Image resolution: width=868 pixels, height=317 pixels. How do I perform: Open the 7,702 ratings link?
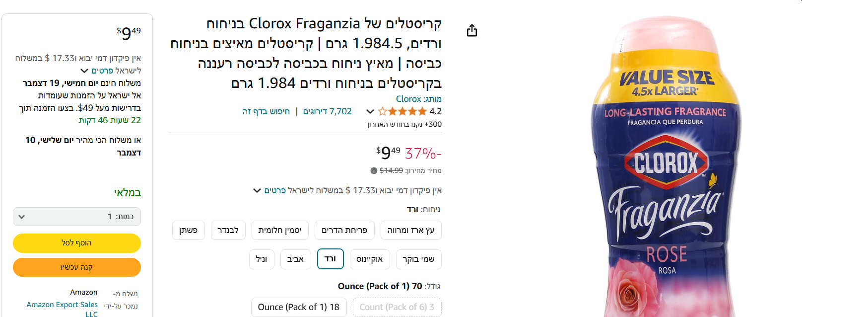coord(328,111)
